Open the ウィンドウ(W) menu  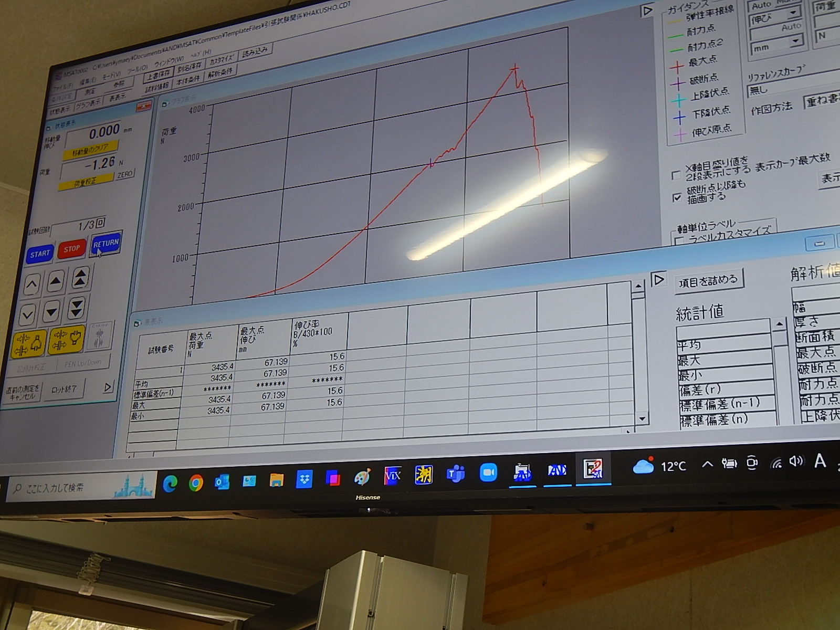[169, 61]
